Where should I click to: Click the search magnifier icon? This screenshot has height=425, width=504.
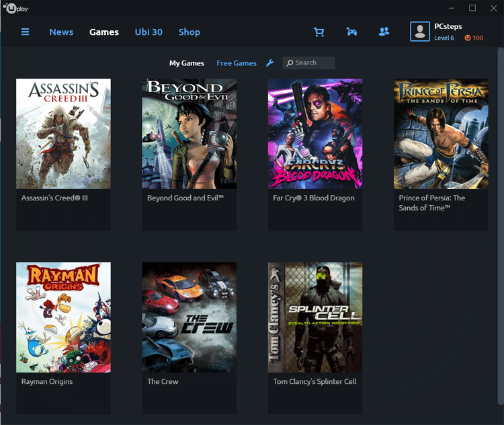[x=290, y=63]
